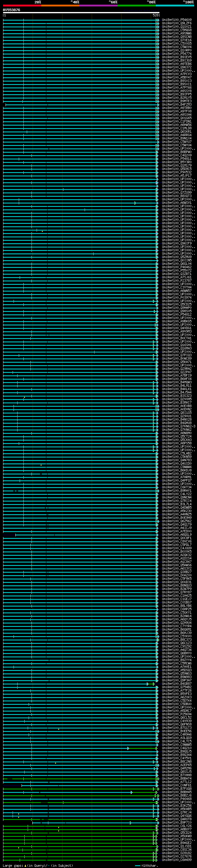
Task: Select the UniRef100_C6KT34 entry
Action: pos(177,487)
